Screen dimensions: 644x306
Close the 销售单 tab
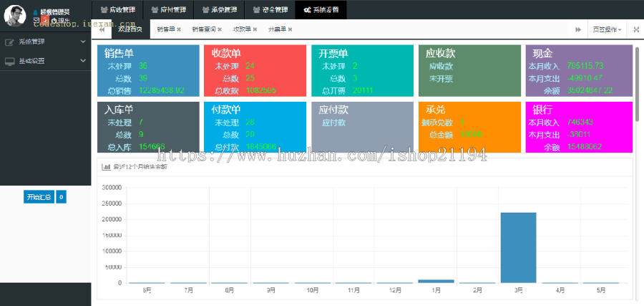[179, 29]
